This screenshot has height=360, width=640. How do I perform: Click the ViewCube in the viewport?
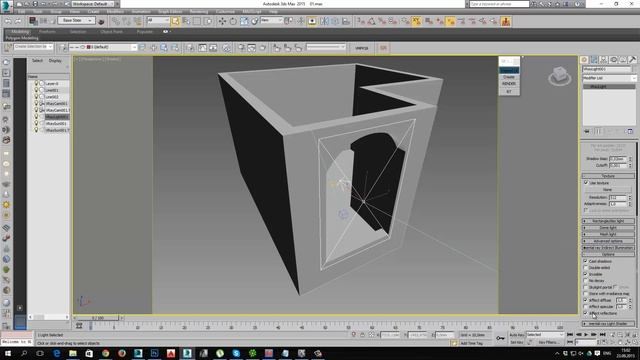pos(560,76)
